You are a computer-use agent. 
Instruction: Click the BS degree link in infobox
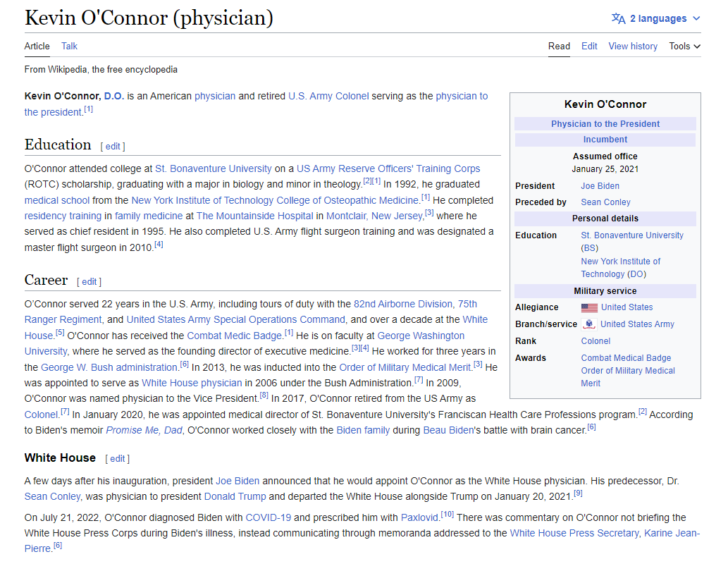(590, 248)
